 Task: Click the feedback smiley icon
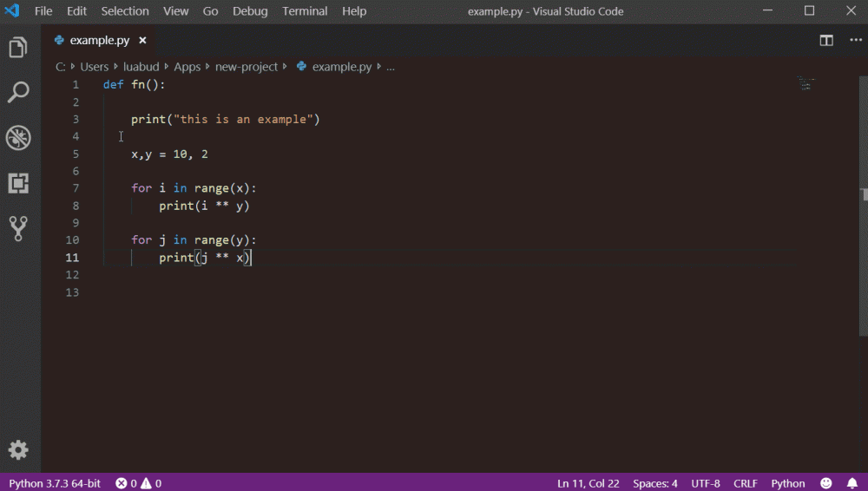tap(826, 483)
